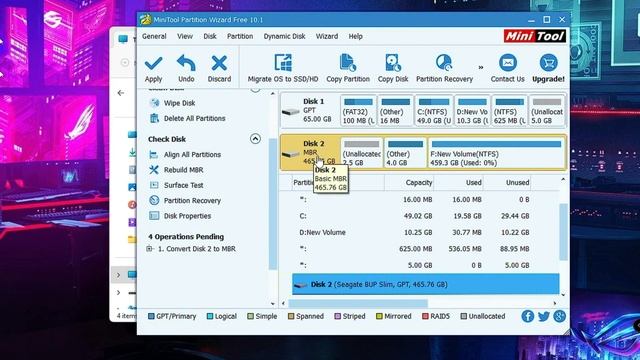Click the Delete All Partitions icon
The image size is (640, 360).
click(154, 118)
